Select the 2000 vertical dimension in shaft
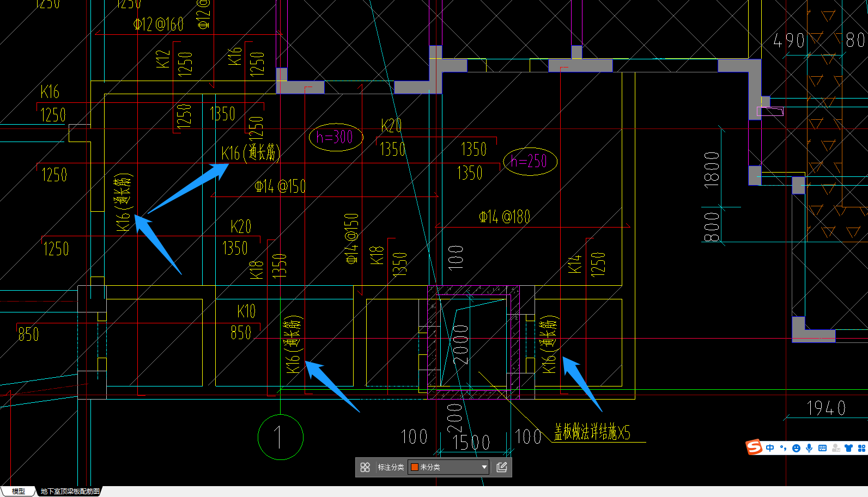 460,345
